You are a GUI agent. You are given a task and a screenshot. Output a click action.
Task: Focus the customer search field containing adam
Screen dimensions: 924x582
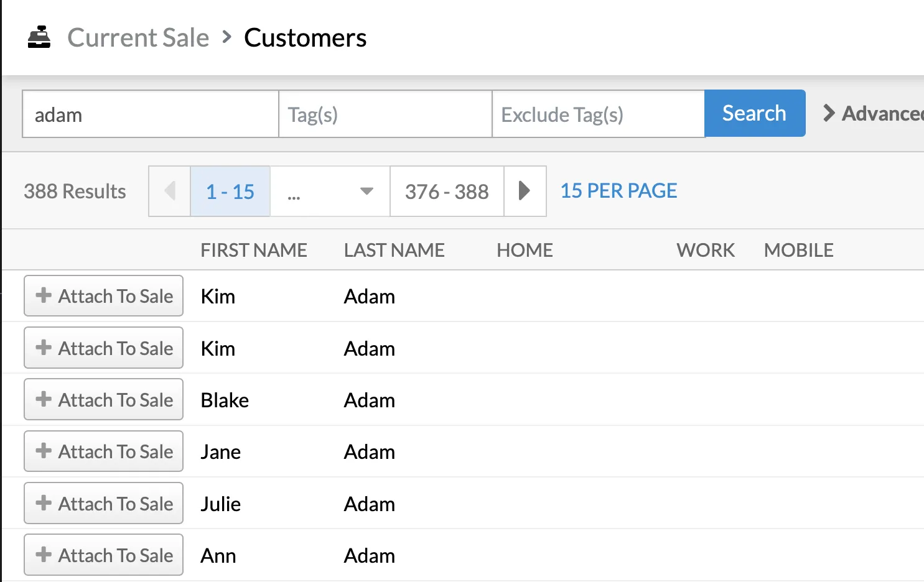pos(150,114)
